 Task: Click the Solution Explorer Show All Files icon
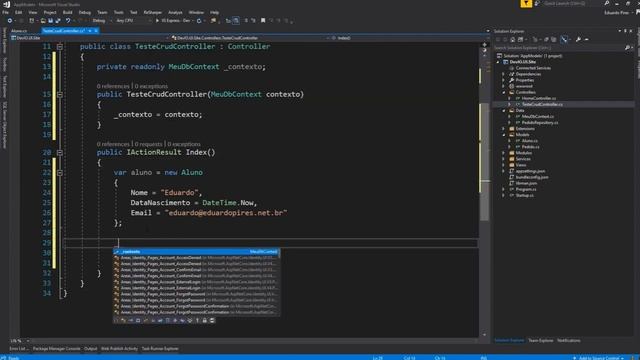[553, 40]
